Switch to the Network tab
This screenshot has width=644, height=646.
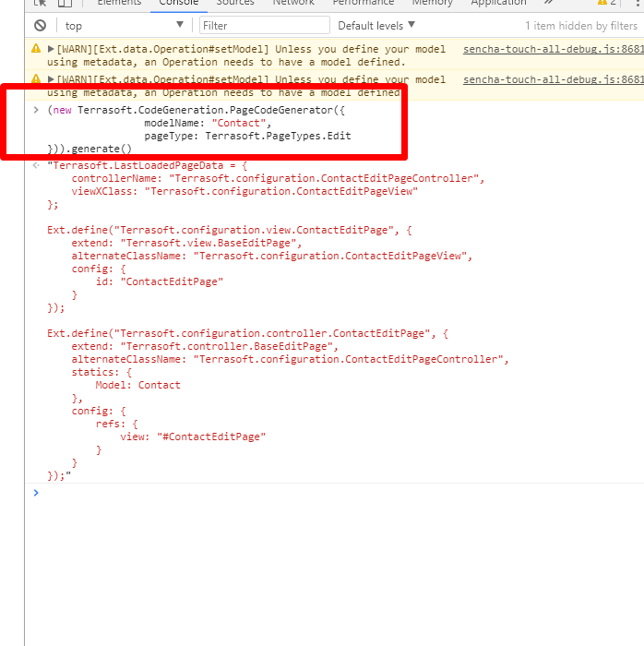pyautogui.click(x=293, y=3)
